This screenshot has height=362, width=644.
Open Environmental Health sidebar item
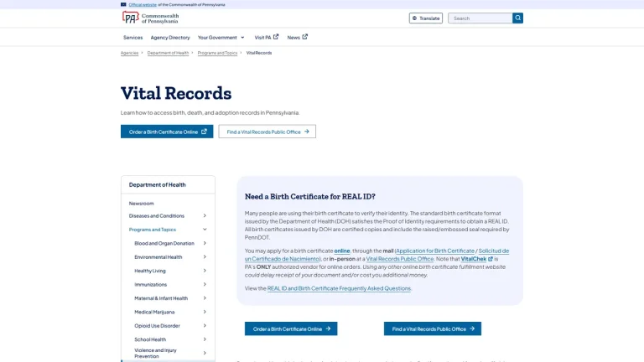[x=158, y=257]
